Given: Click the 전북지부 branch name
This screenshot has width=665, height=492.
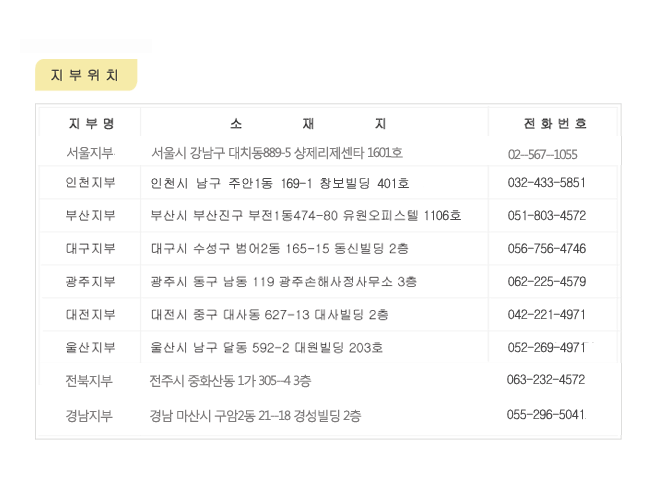Looking at the screenshot, I should coord(89,381).
